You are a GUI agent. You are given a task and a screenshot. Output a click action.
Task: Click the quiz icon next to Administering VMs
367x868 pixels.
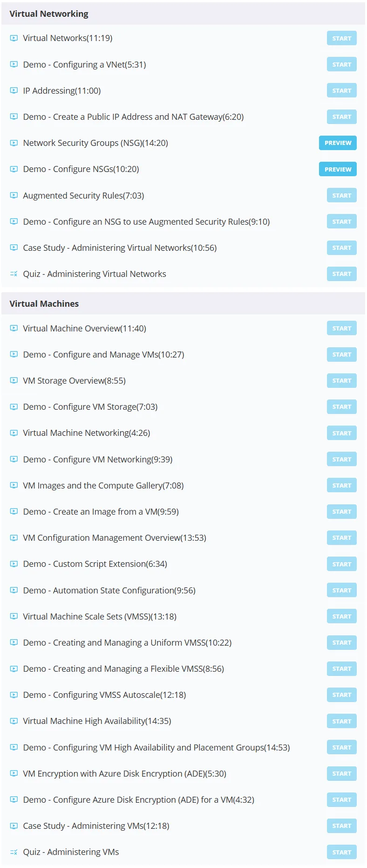[14, 852]
